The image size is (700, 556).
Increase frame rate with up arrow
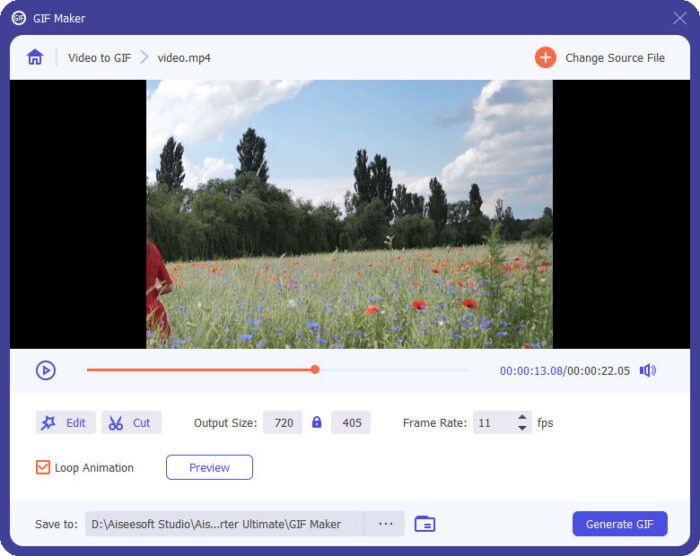pyautogui.click(x=522, y=417)
